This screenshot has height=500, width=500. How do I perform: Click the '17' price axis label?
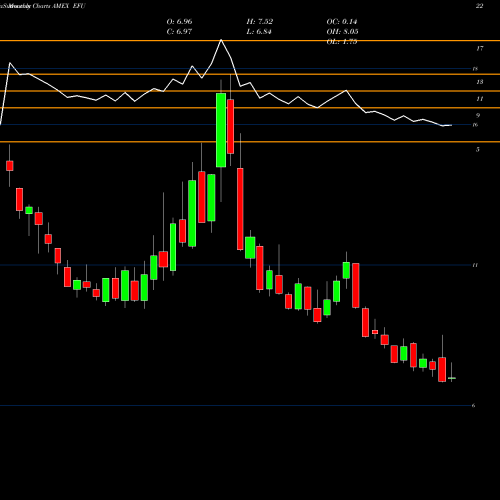pyautogui.click(x=479, y=49)
